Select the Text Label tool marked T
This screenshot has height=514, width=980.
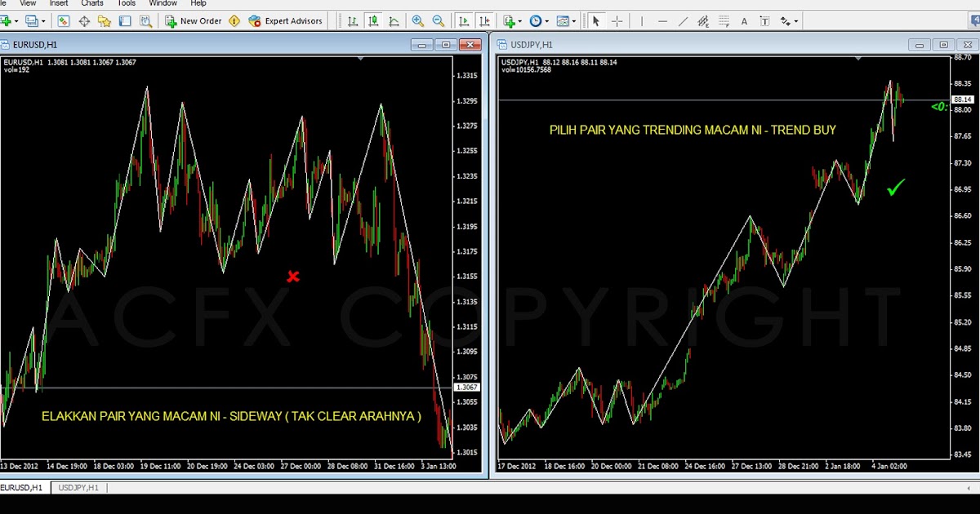[764, 20]
